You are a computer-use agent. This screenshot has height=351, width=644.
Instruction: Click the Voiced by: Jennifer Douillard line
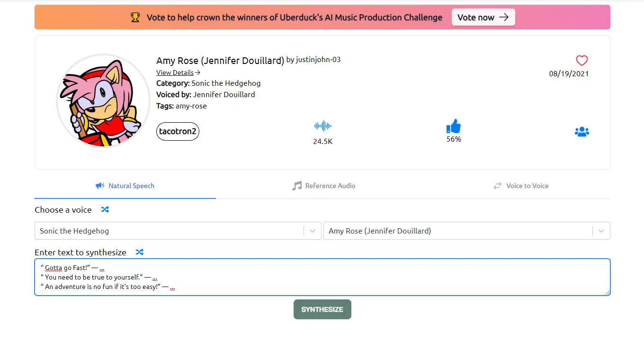206,95
